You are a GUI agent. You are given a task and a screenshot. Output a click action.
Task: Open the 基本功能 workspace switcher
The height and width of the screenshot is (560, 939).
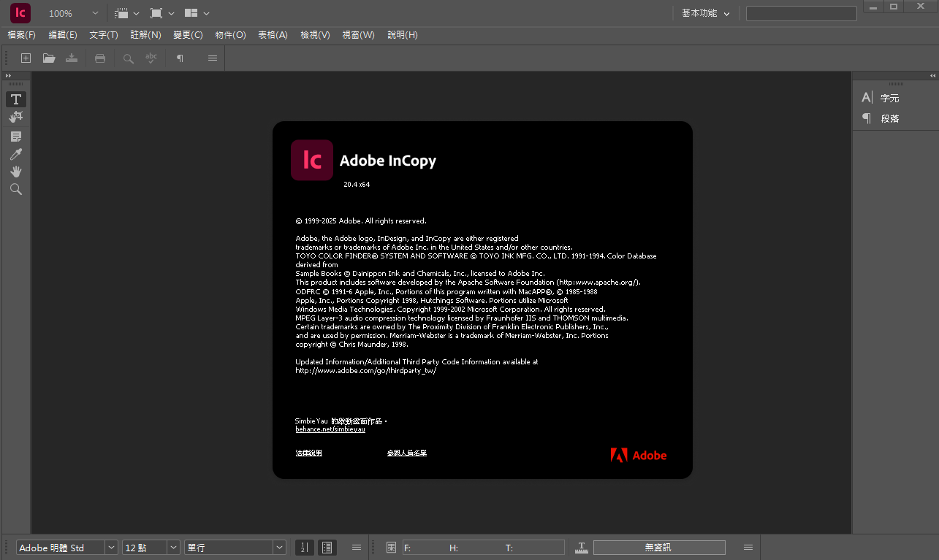point(705,13)
